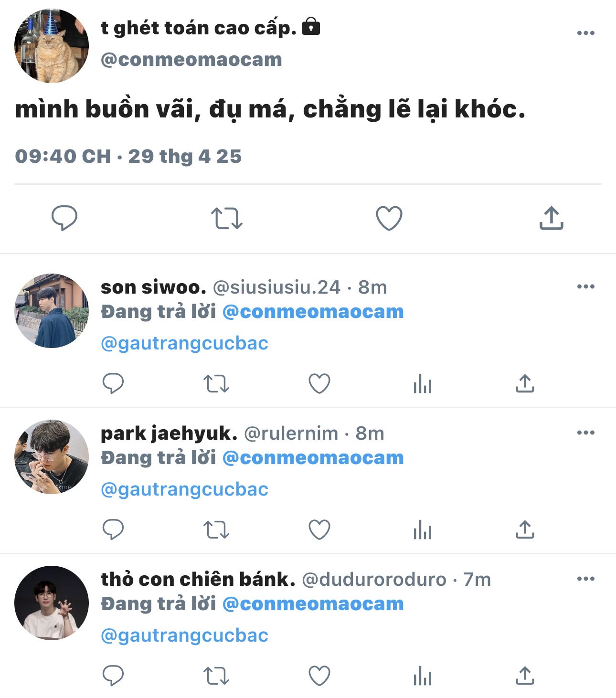Share thỏ con chiên bánk's reply
The height and width of the screenshot is (698, 616).
(x=524, y=676)
